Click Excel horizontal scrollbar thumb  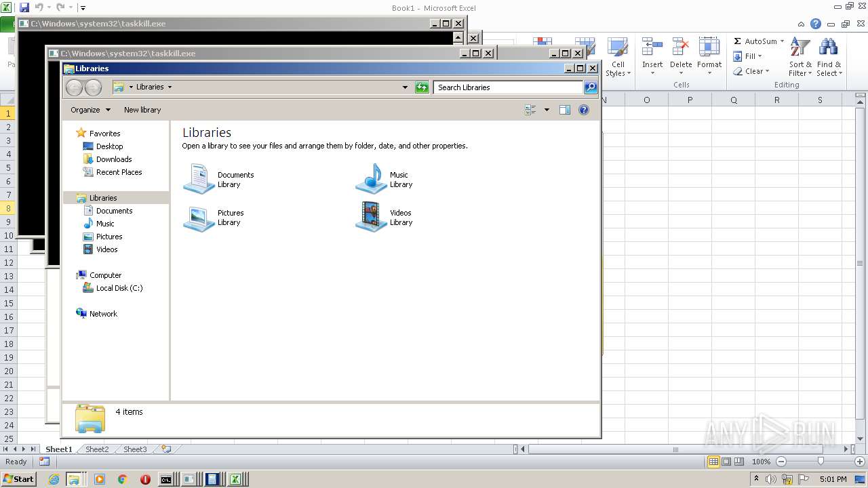[x=675, y=449]
